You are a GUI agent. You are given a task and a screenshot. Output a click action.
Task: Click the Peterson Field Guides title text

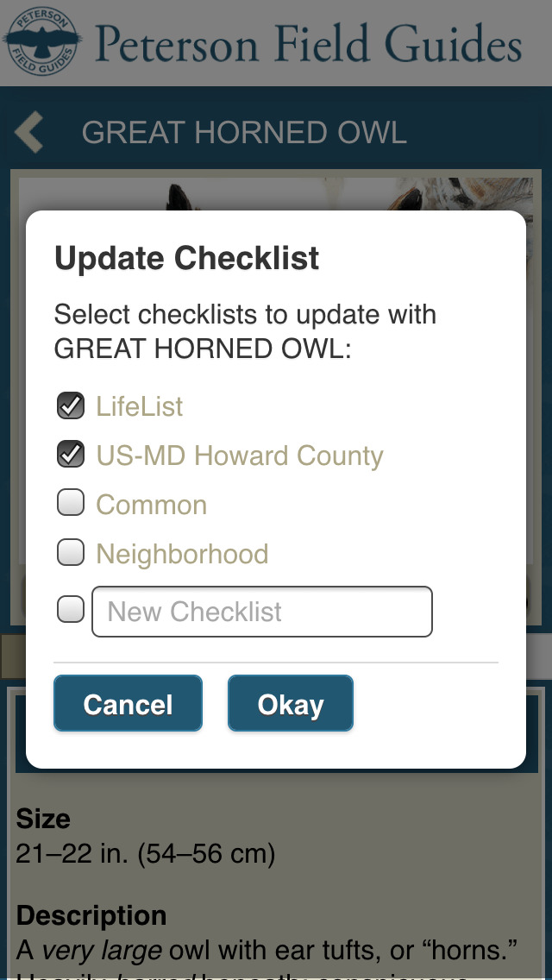[x=309, y=43]
